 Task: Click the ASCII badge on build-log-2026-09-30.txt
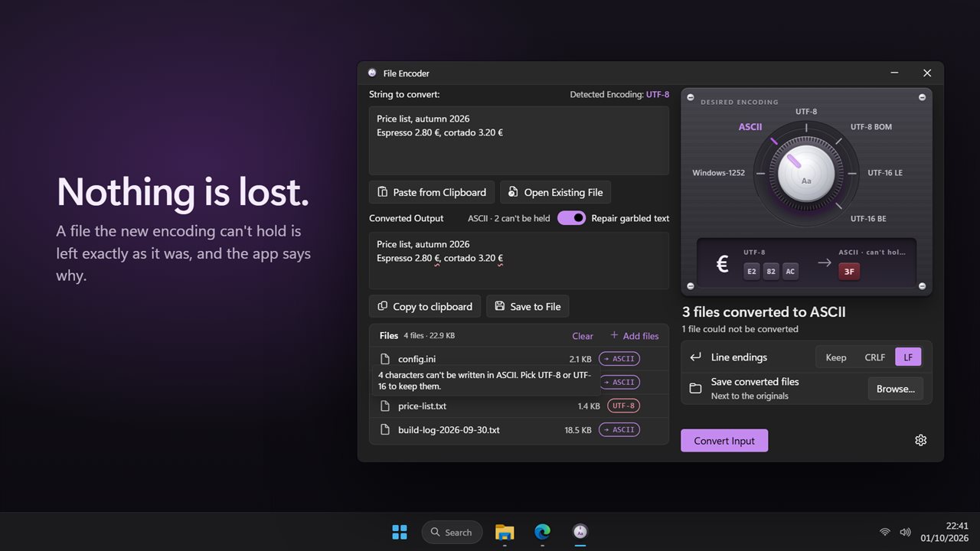pos(619,430)
